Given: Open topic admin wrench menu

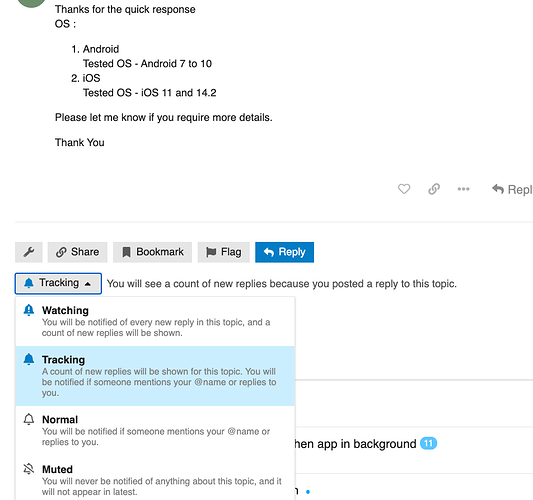Looking at the screenshot, I should click(x=29, y=252).
